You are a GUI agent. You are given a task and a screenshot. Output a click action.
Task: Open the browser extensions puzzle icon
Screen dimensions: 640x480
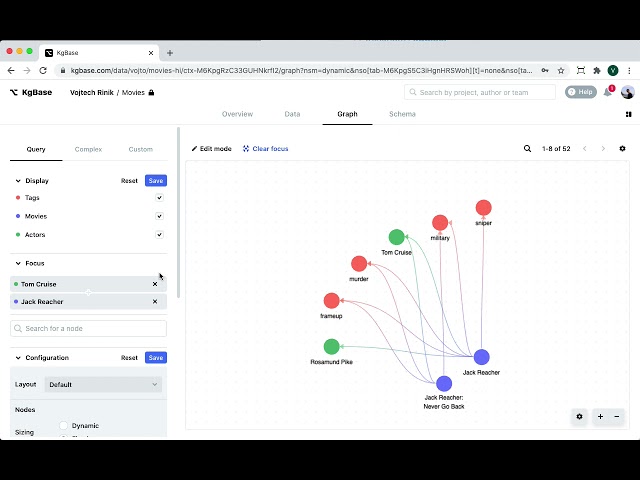click(x=597, y=71)
